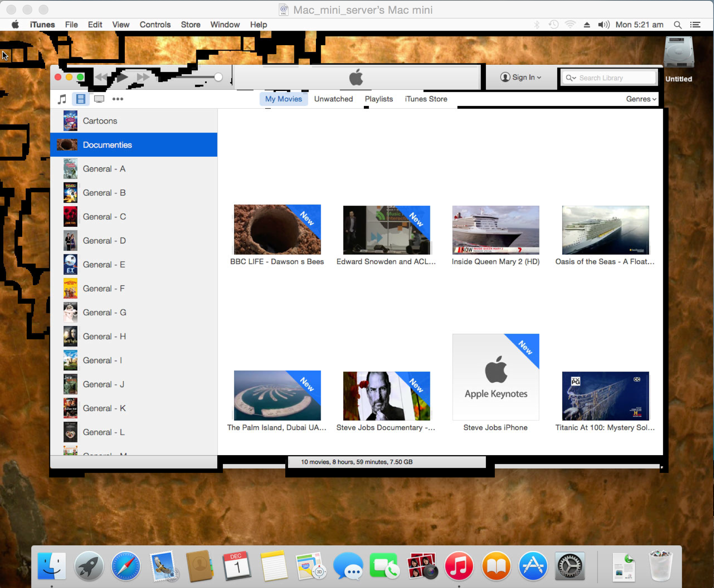
Task: Open BBC LIFE Dawson s Bees thumbnail
Action: click(x=277, y=230)
